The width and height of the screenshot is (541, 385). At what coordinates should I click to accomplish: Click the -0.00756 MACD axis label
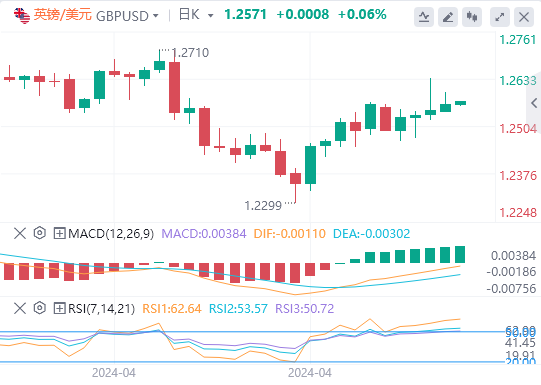[x=511, y=288]
